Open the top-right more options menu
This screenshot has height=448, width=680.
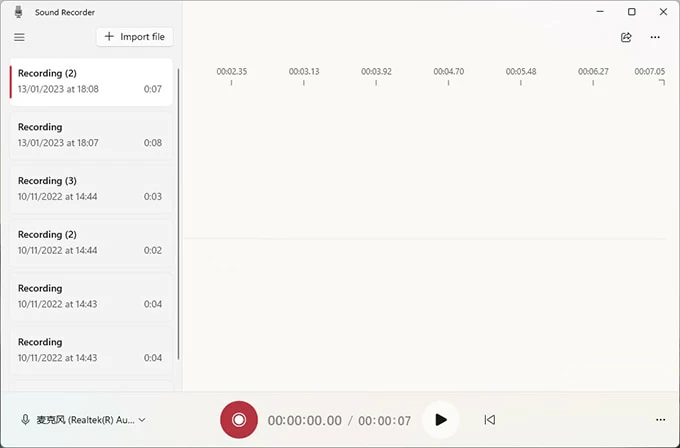point(655,37)
